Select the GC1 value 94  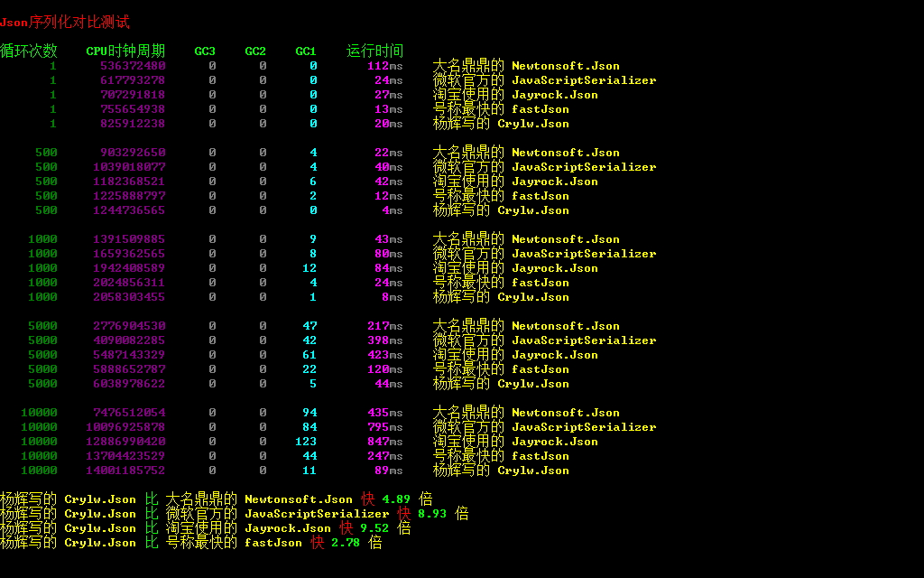pyautogui.click(x=310, y=413)
